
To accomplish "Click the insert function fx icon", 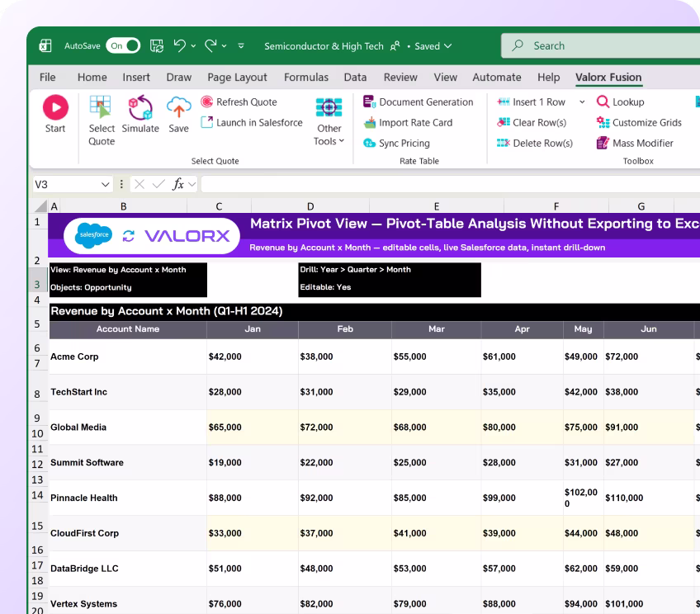I will pos(178,184).
